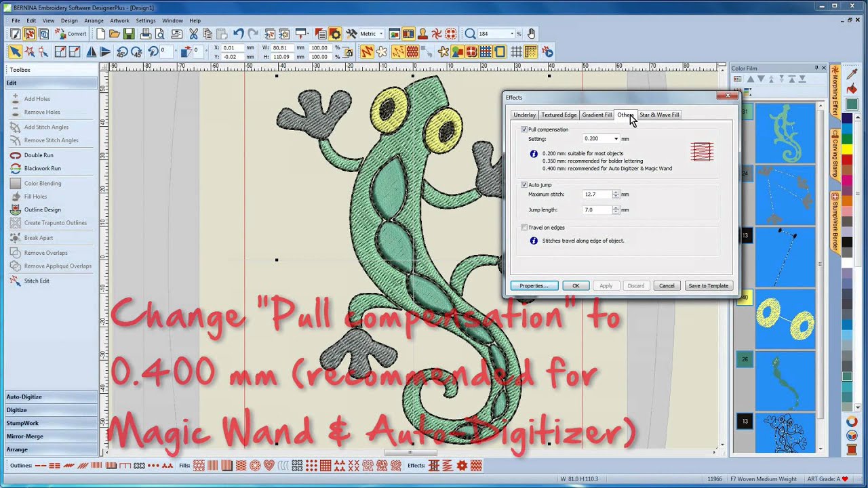Click the Show Grid icon

517,52
